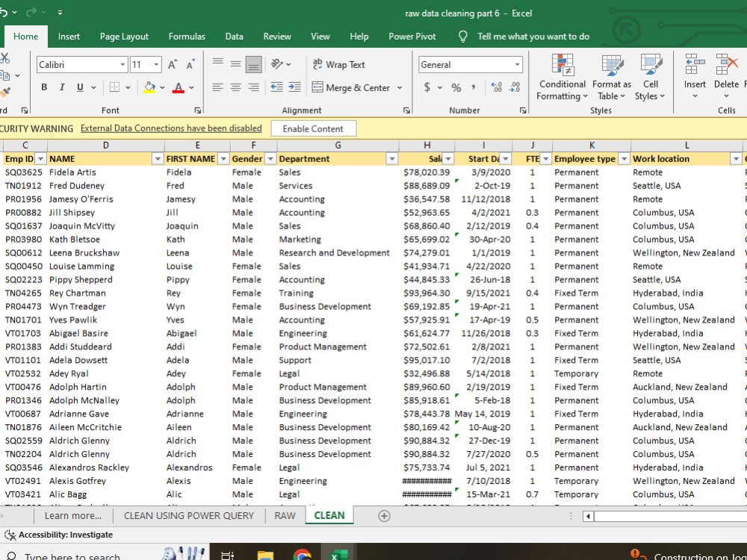Open Merge & Center dropdown arrow
Image resolution: width=747 pixels, height=560 pixels.
tap(399, 87)
